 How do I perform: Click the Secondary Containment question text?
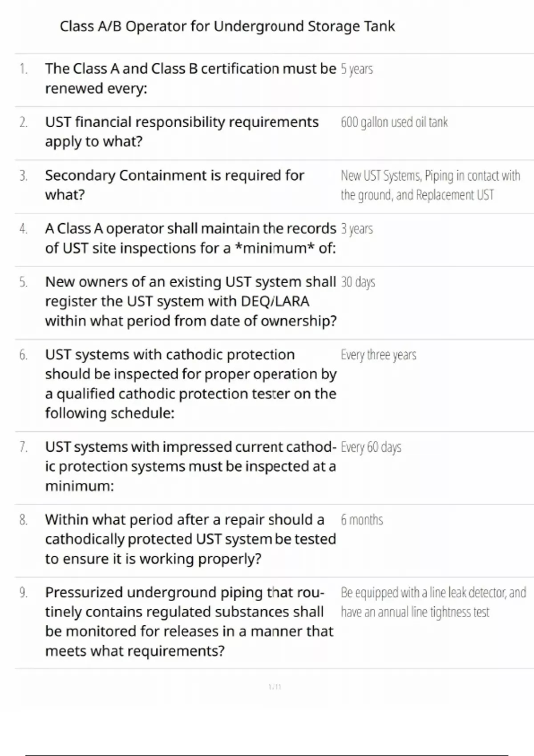click(174, 185)
